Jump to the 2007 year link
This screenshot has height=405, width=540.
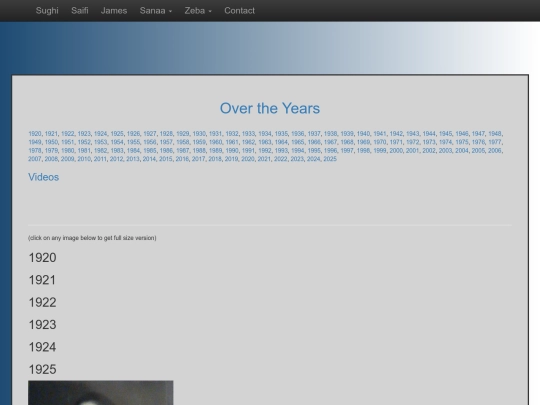[x=34, y=159]
